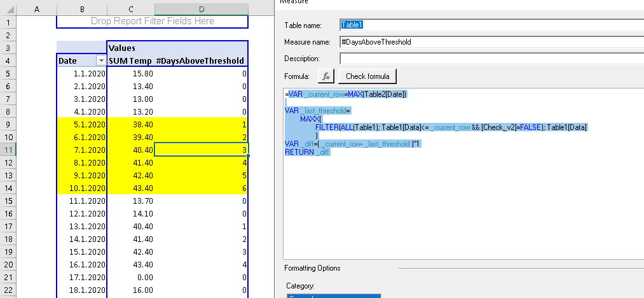Click the VAR _last_threshold line in formula

point(317,111)
